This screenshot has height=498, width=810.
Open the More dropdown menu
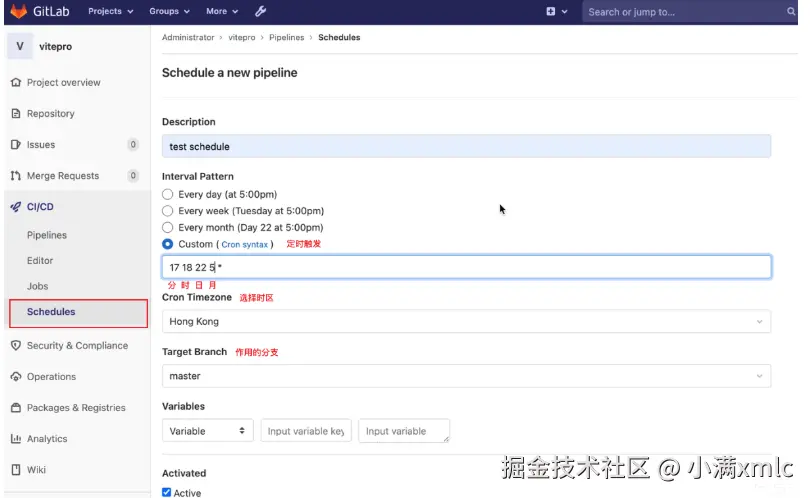(222, 11)
